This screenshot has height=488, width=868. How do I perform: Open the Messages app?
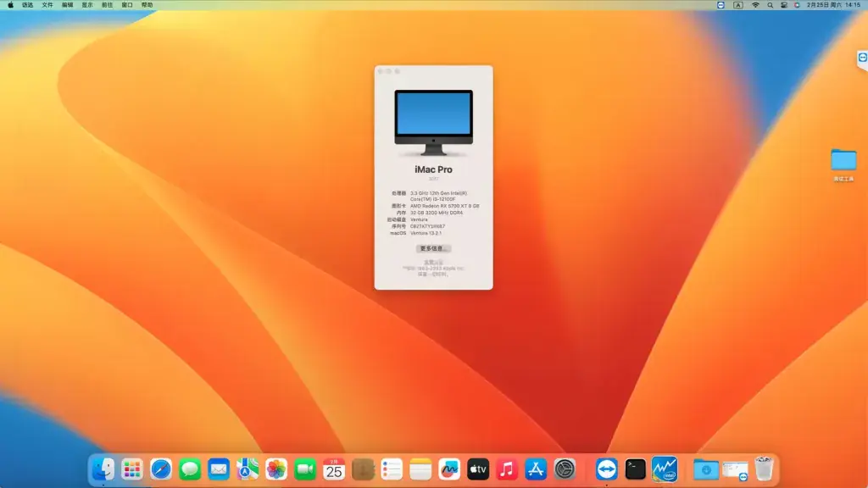tap(190, 469)
